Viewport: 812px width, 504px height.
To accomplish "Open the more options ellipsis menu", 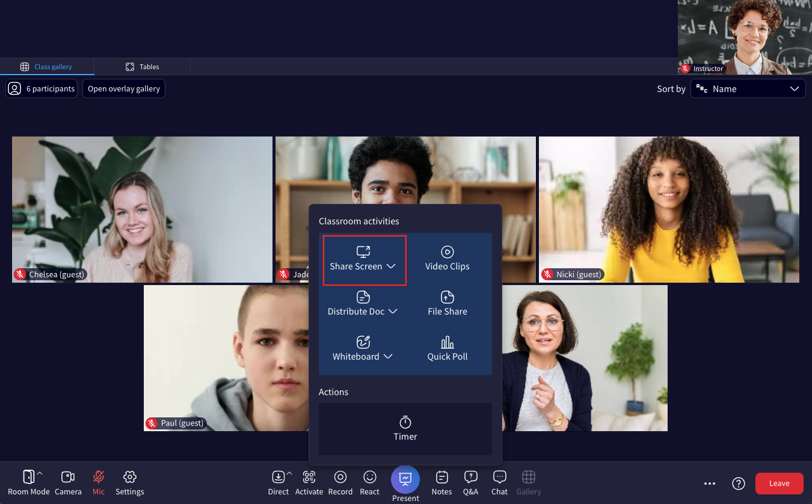I will pos(710,484).
